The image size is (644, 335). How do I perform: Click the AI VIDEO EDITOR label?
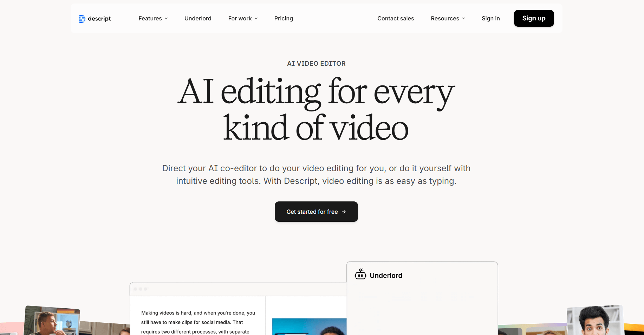click(316, 64)
